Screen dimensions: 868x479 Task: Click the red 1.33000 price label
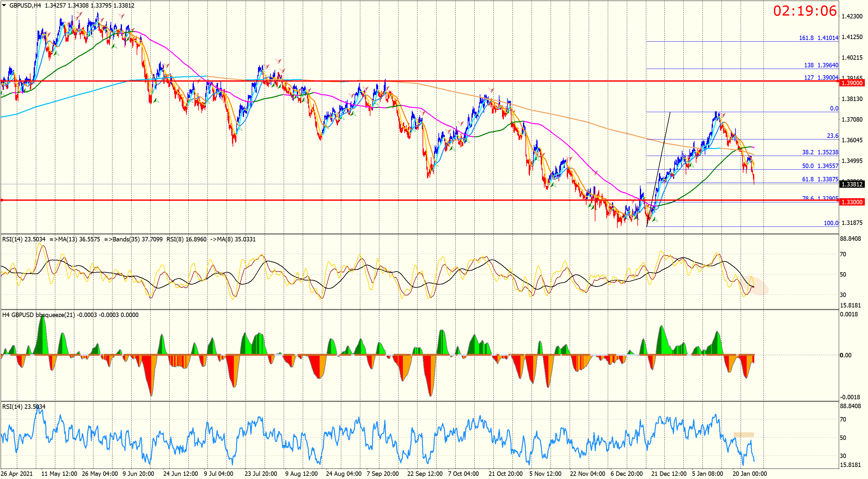[851, 202]
